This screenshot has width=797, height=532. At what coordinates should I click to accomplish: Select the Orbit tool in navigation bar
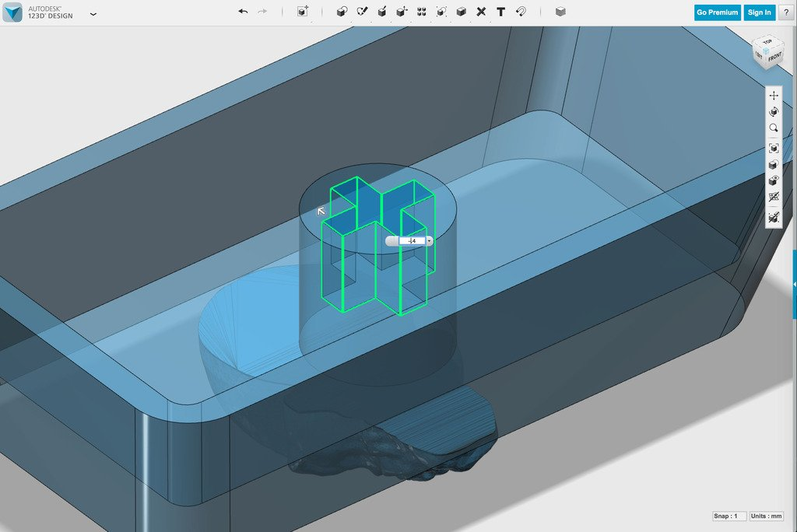[x=774, y=112]
